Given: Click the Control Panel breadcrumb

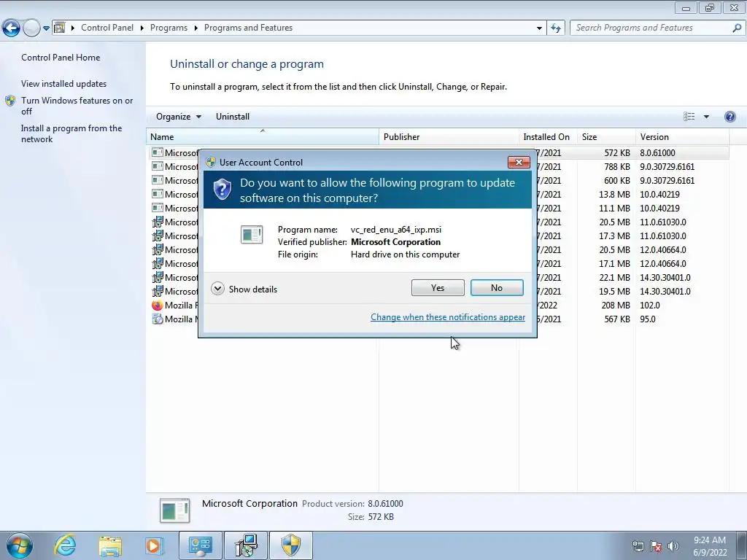Looking at the screenshot, I should tap(107, 28).
